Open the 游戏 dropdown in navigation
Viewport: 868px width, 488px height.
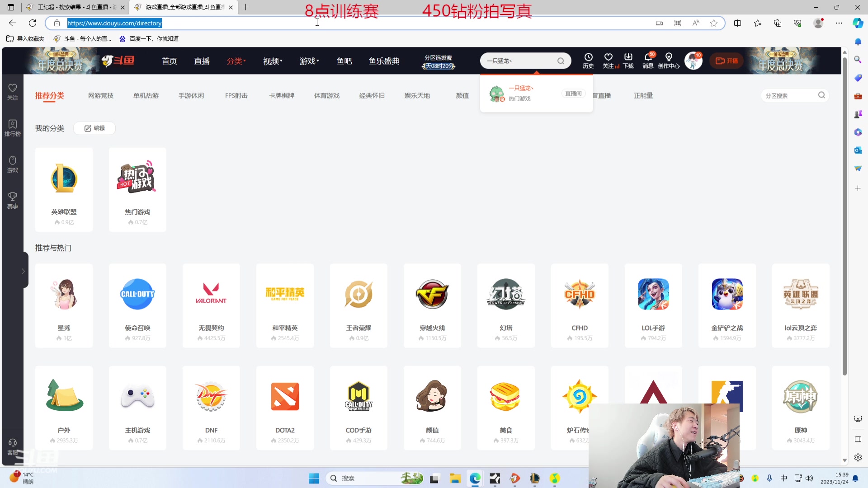click(309, 61)
